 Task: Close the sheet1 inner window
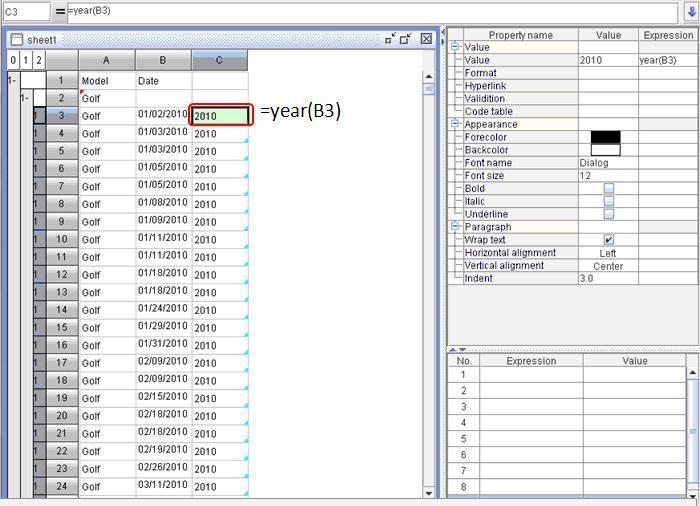coord(426,39)
